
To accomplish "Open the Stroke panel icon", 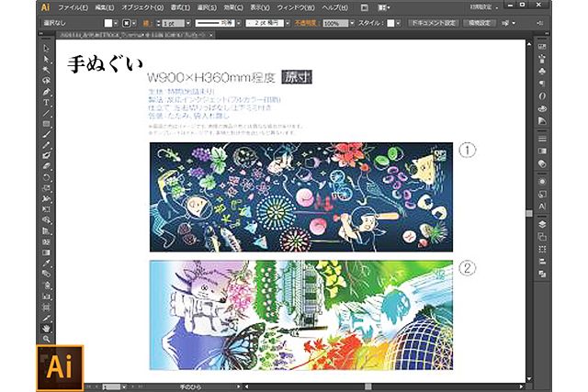I will tap(542, 138).
